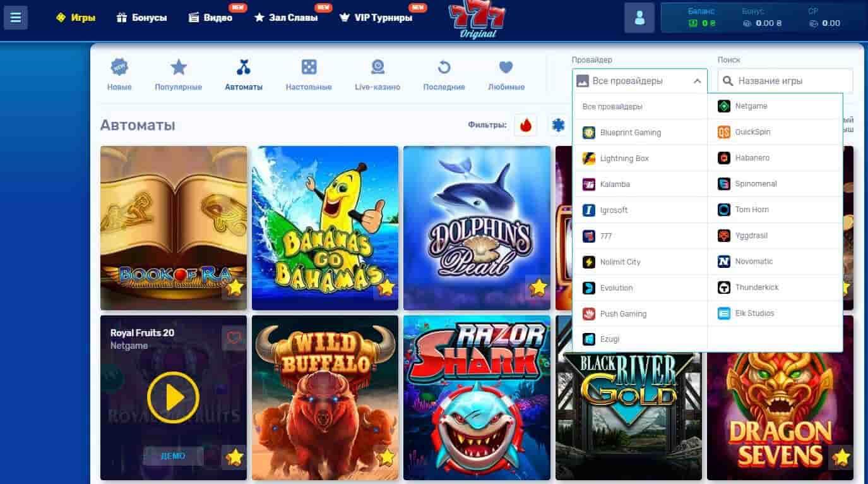Apply the fire hot filter

click(526, 125)
